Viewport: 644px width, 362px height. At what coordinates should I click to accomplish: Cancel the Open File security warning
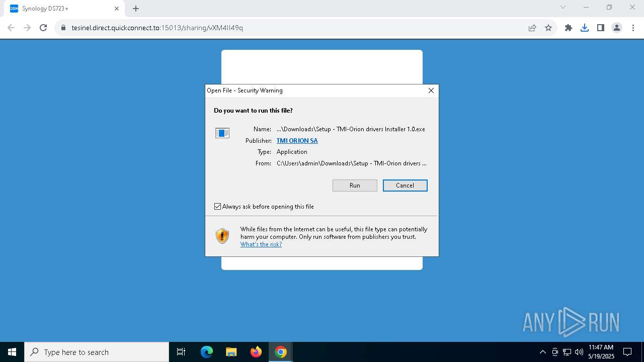[x=405, y=186]
